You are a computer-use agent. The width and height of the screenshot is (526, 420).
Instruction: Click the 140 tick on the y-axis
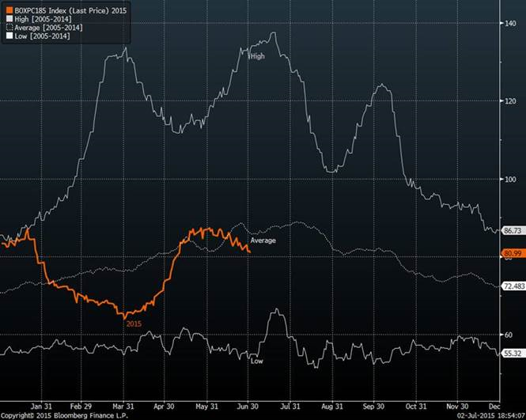(x=511, y=23)
